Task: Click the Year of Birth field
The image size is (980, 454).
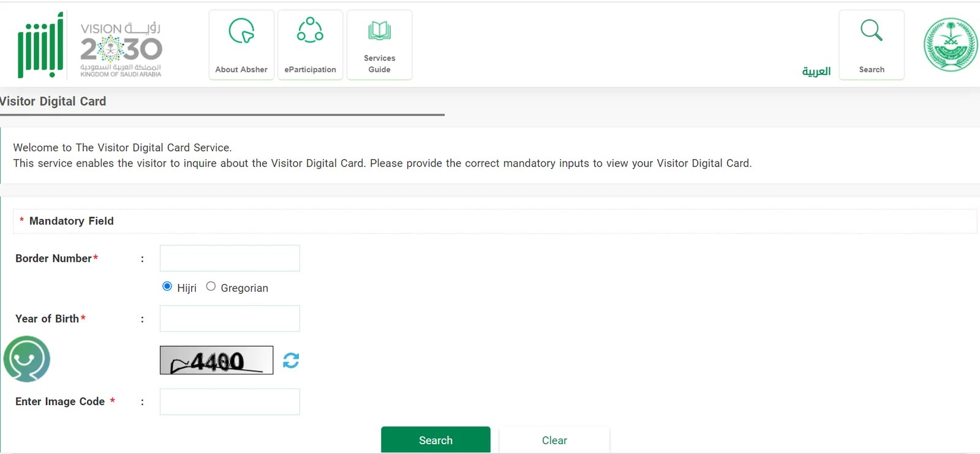Action: [229, 318]
